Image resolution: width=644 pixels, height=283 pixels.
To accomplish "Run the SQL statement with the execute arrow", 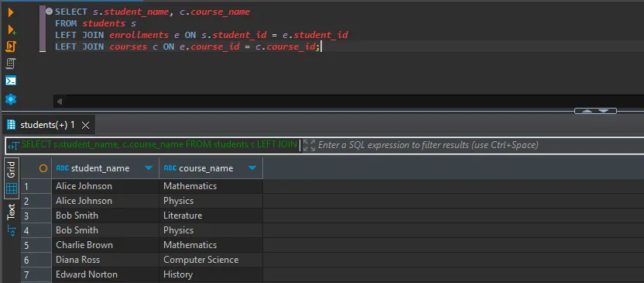I will pos(11,12).
